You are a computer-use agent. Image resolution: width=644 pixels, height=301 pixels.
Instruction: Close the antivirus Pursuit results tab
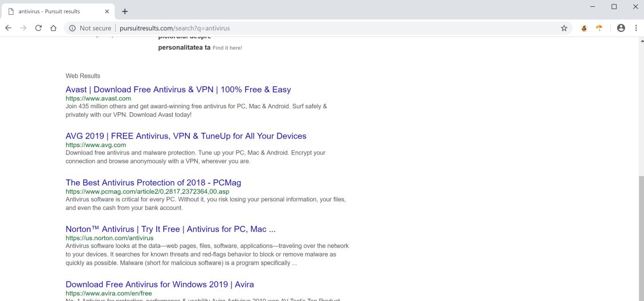coord(107,11)
